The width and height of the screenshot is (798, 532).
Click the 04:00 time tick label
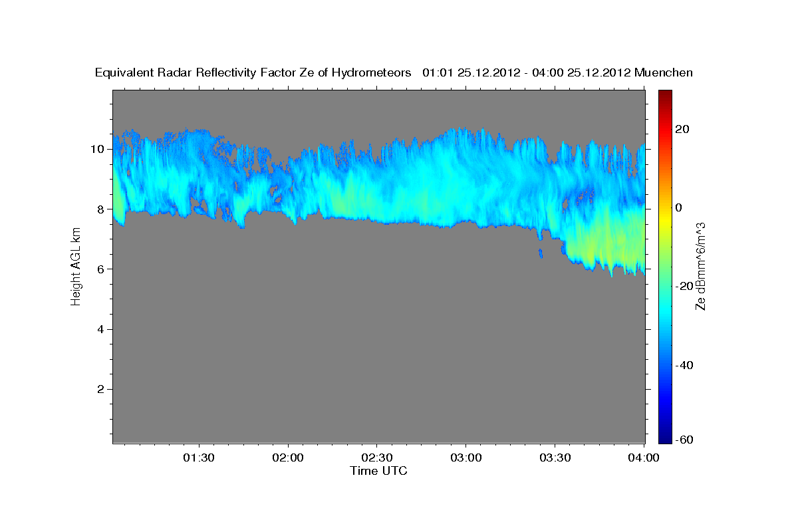click(x=643, y=458)
